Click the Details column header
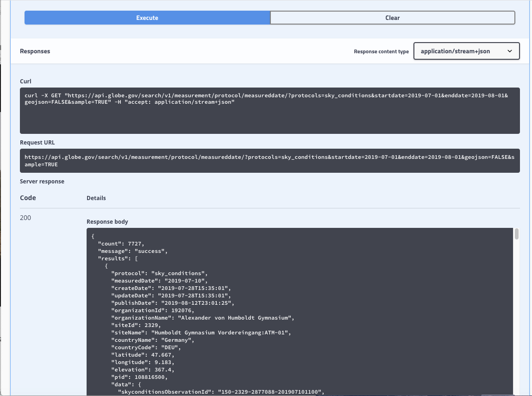The height and width of the screenshot is (396, 532). 96,198
